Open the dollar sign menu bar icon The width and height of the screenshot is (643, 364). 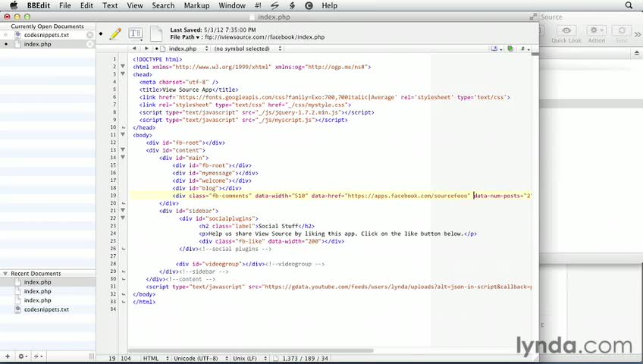pos(292,5)
